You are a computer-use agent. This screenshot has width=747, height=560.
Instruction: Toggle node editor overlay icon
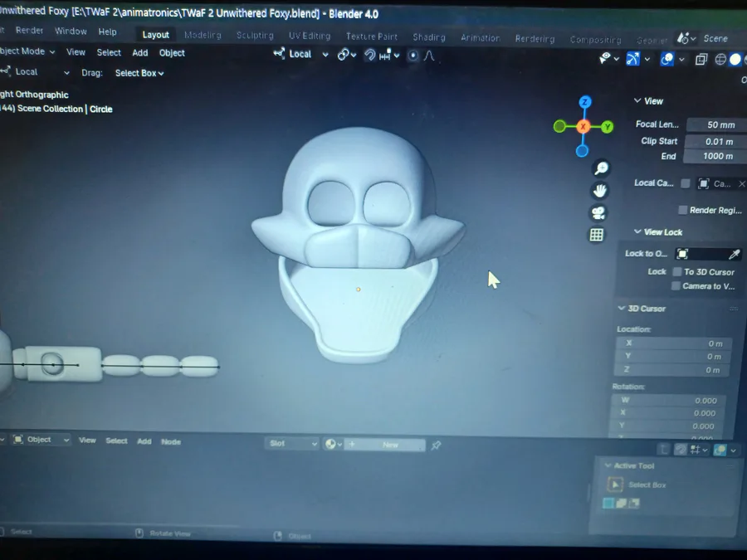[720, 450]
